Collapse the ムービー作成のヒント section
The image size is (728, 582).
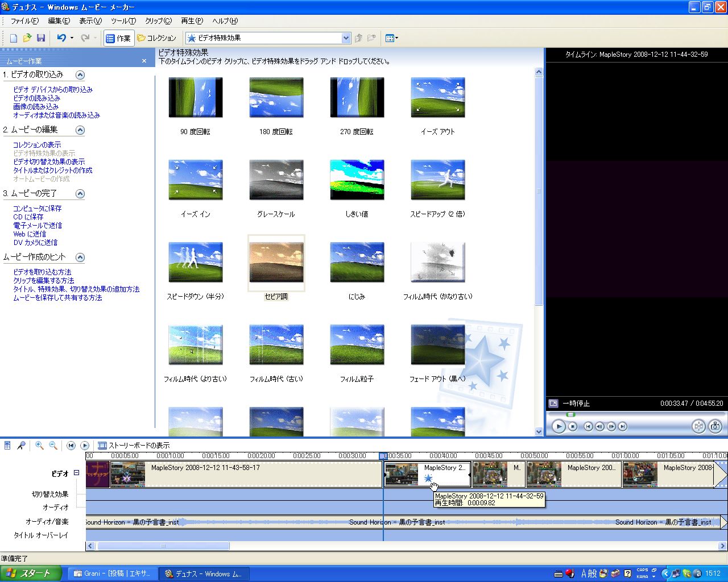pyautogui.click(x=80, y=257)
